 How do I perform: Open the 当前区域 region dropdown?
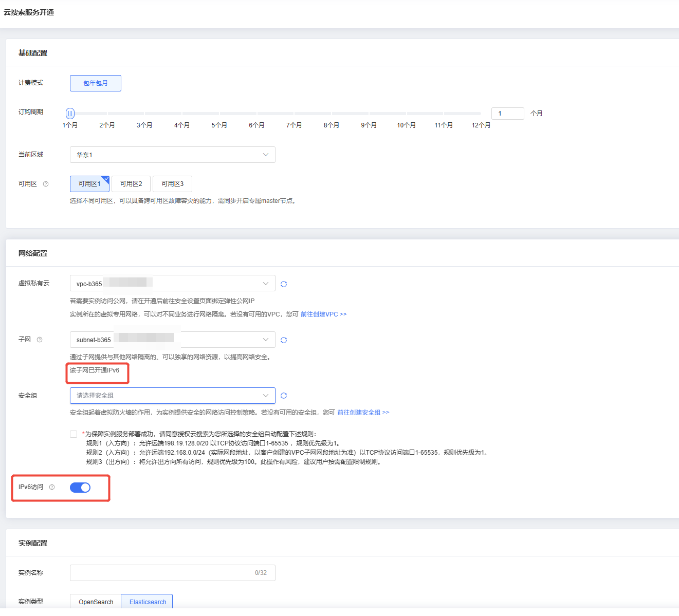pos(172,155)
